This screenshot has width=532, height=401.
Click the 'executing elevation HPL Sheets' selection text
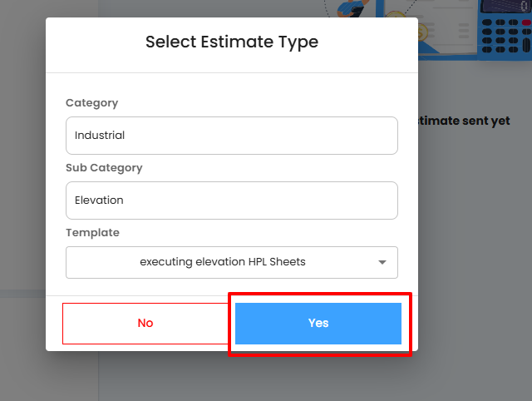(x=223, y=262)
